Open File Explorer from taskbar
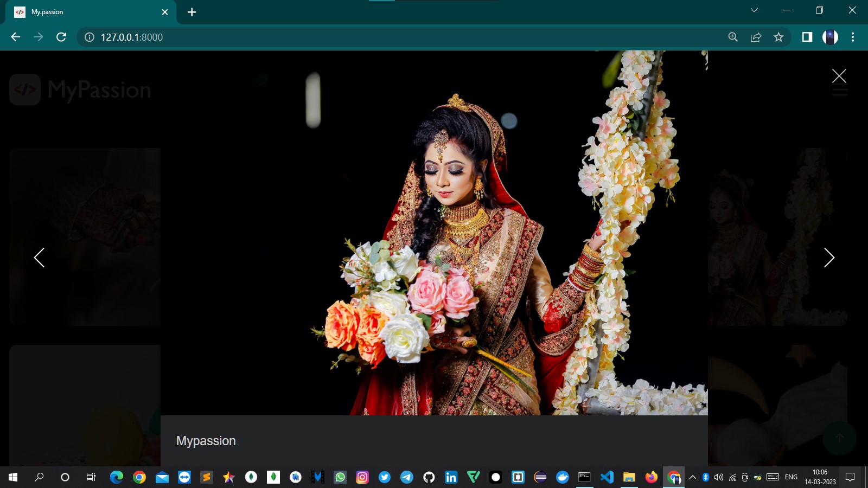The height and width of the screenshot is (488, 868). pos(629,477)
